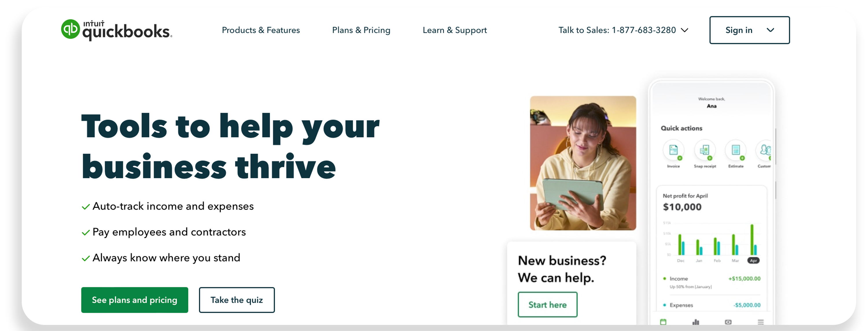Tap the Snap receipt quick action icon

pyautogui.click(x=705, y=150)
